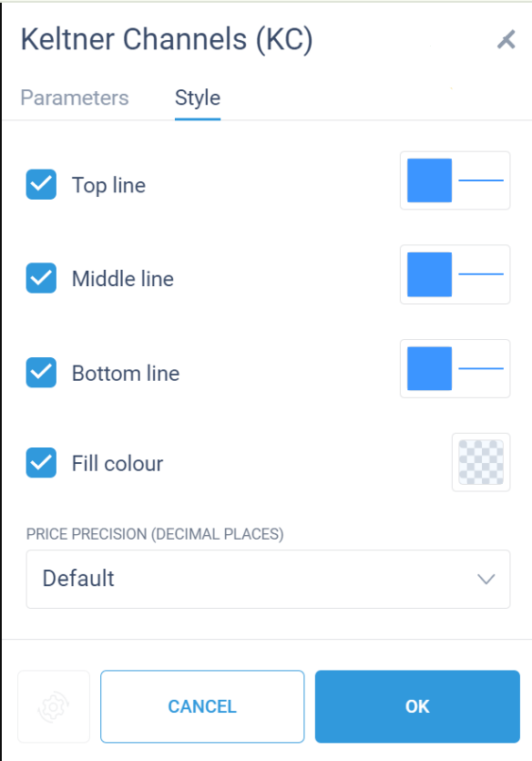Open the Fill colour transparent swatch

point(481,462)
